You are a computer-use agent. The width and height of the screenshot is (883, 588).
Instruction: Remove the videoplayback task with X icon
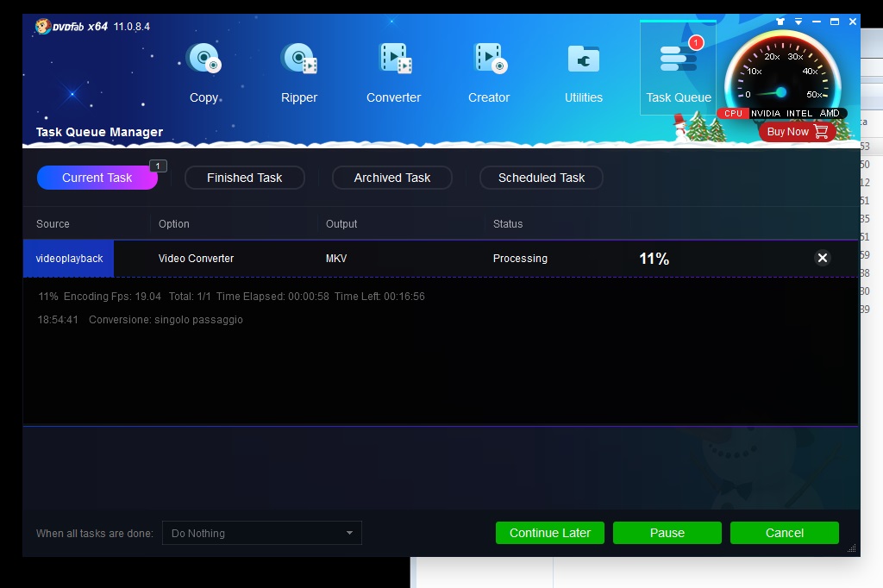point(822,258)
